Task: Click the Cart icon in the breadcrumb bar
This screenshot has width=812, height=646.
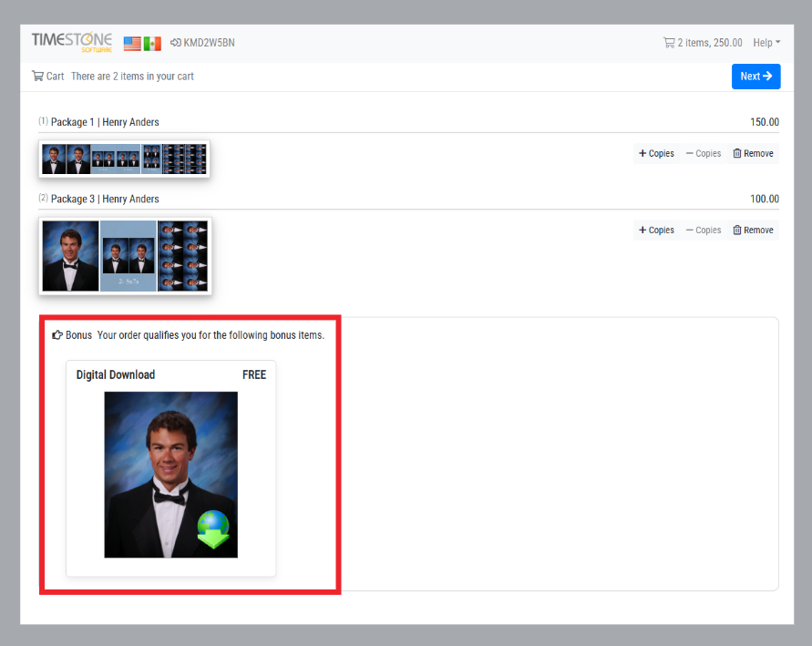Action: 37,77
